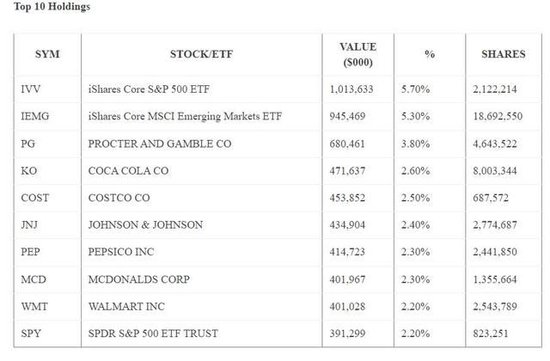550x361 pixels.
Task: Click WALMART INC stock name
Action: pyautogui.click(x=126, y=307)
